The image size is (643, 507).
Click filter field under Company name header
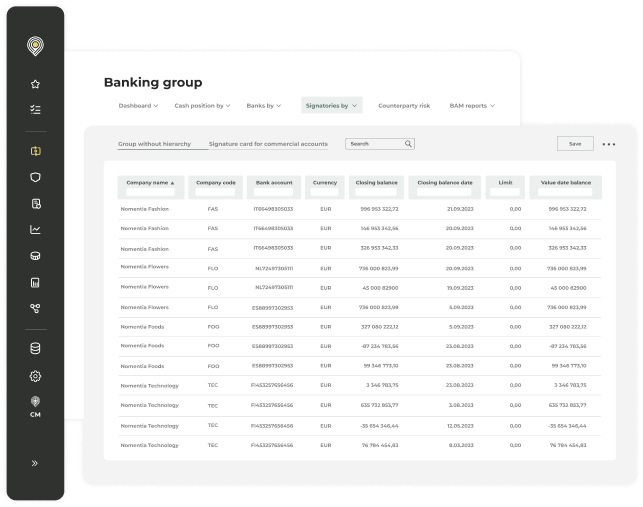tap(150, 192)
